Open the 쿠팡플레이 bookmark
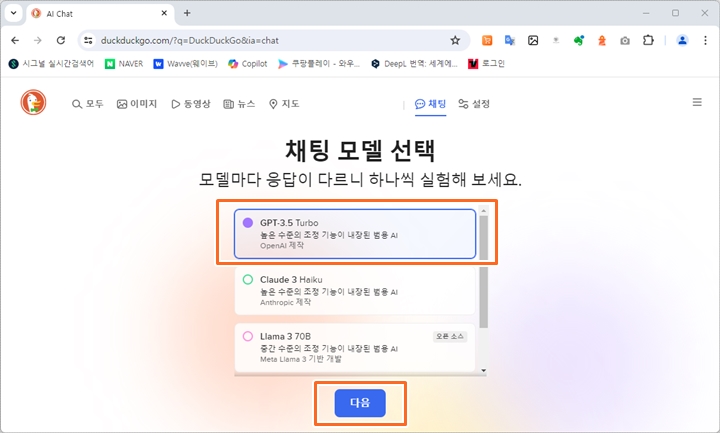 coord(319,64)
